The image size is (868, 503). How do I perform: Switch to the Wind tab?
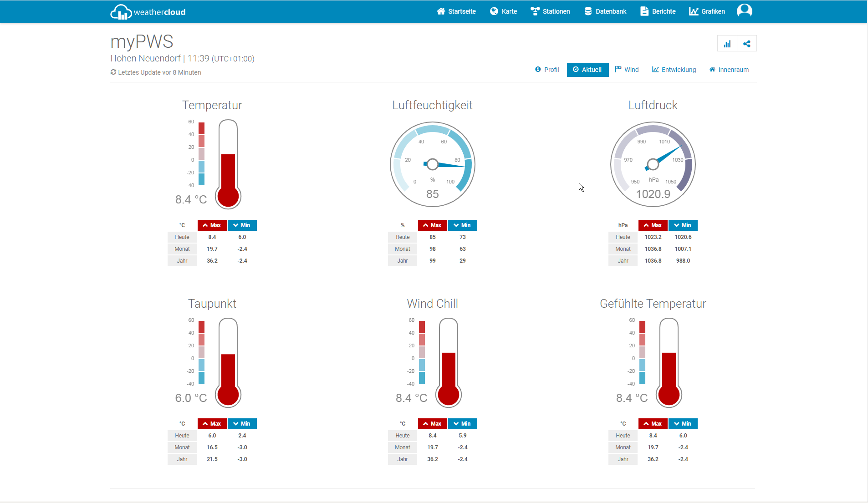point(627,70)
